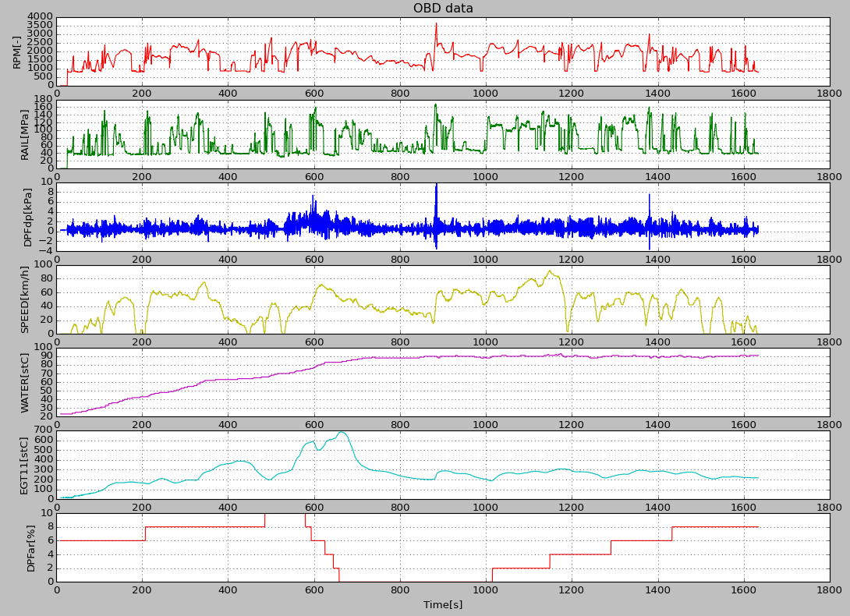This screenshot has width=850, height=616.
Task: Click the "700" tick on the EGT11 y-axis
Action: pyautogui.click(x=44, y=430)
